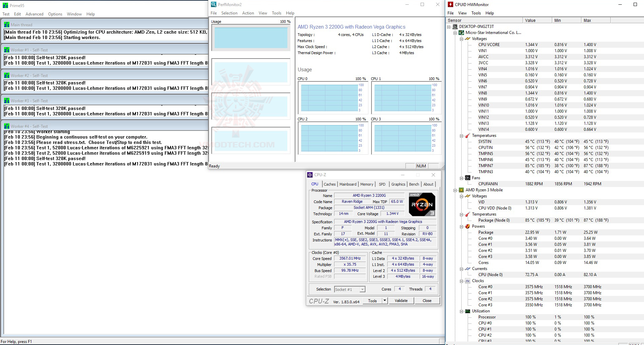Switch to the Caches tab in CPU-Z
644x345 pixels.
330,184
